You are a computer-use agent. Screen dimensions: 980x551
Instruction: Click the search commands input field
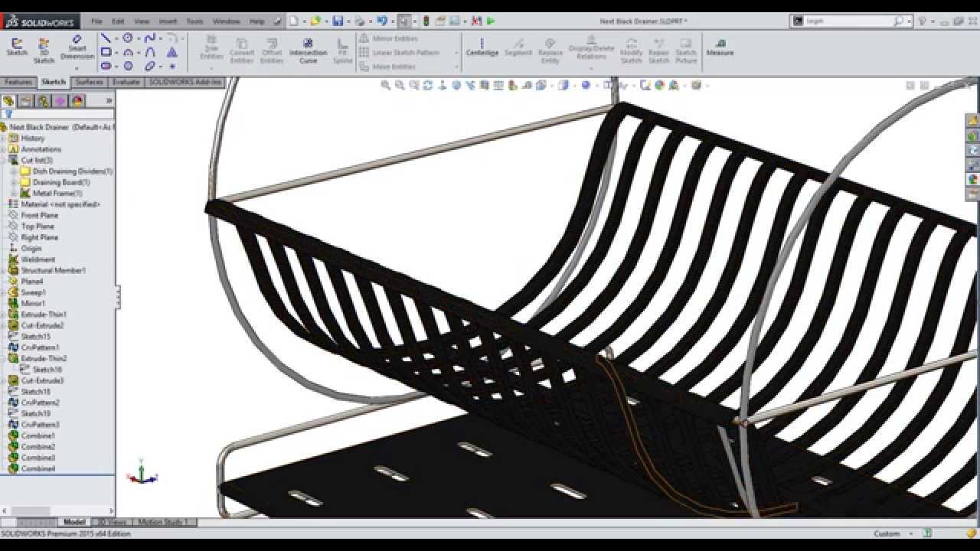pyautogui.click(x=848, y=21)
